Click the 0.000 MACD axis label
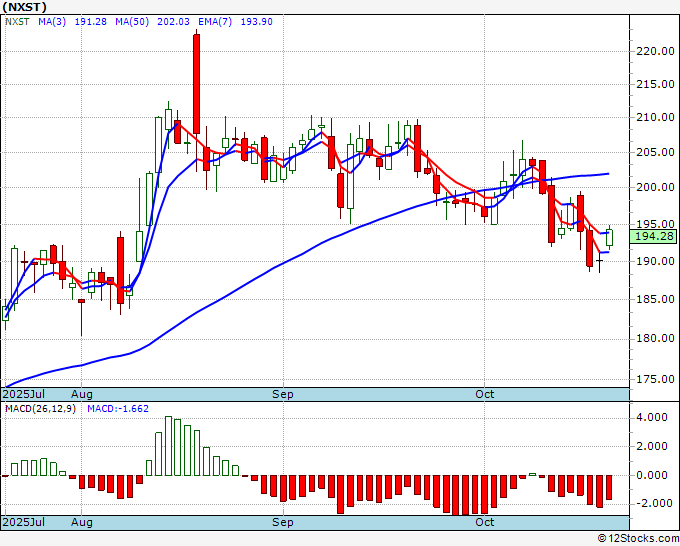Screen dimensions: 680x546 [652, 475]
